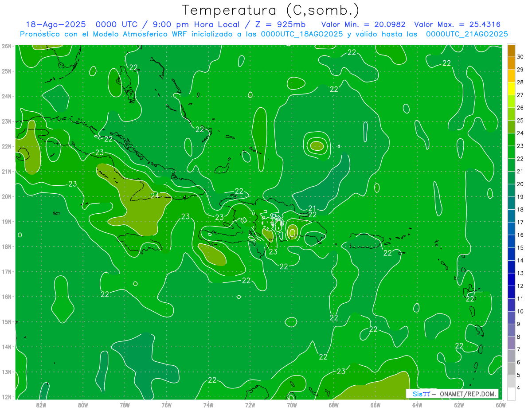Click the green legend swatch between 21 and 22

[511, 165]
